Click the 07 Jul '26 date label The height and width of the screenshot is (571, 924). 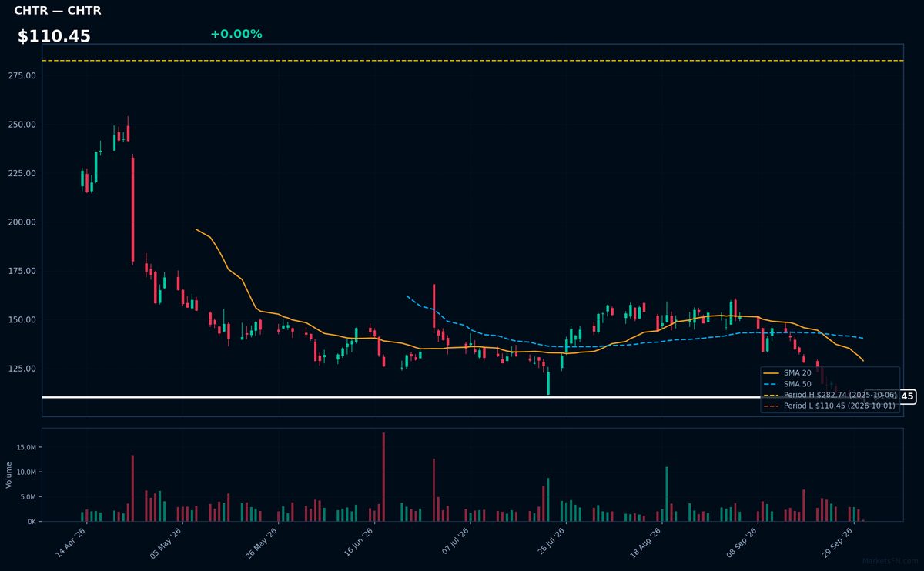(x=454, y=543)
